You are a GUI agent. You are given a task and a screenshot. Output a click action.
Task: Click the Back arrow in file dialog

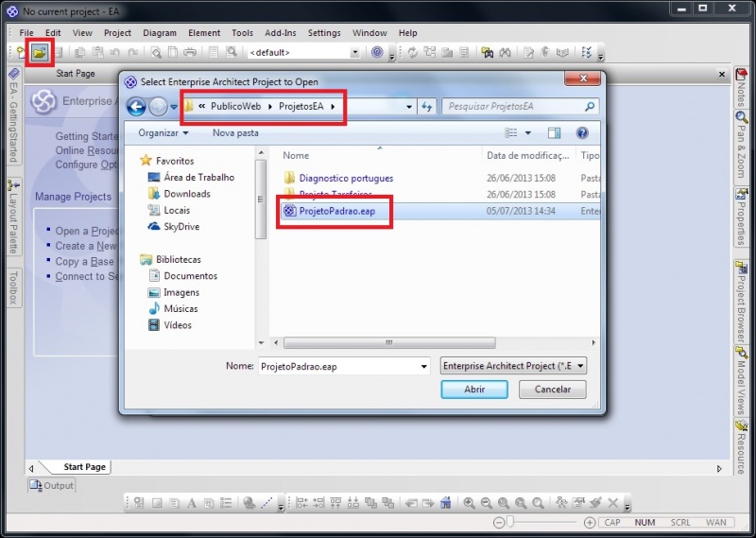[x=136, y=106]
